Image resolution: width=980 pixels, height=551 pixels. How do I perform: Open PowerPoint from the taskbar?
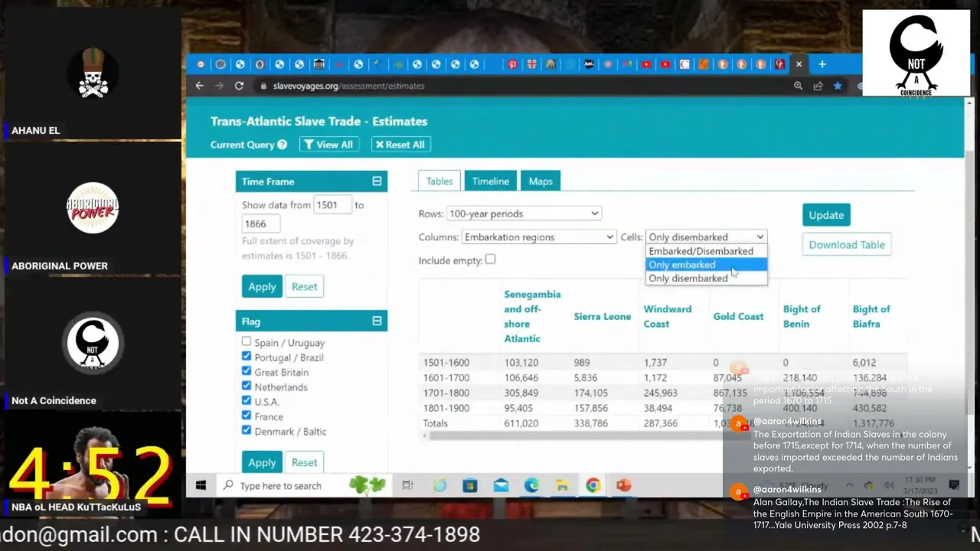point(623,485)
